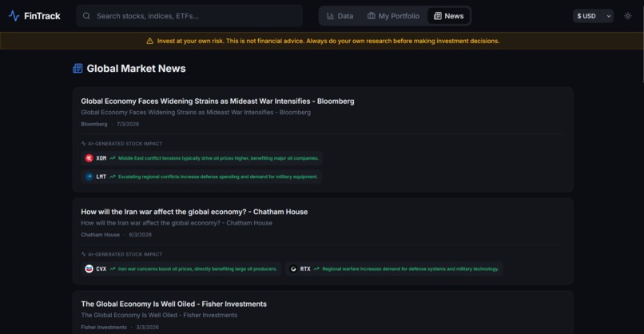644x334 pixels.
Task: Click the Fisher Investments article subtitle text
Action: pos(159,315)
